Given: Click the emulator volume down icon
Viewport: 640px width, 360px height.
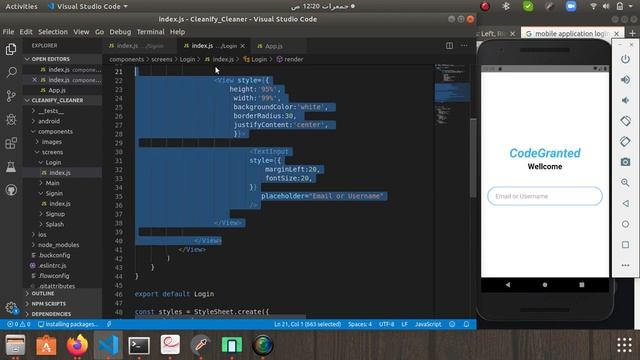Looking at the screenshot, I should [625, 100].
